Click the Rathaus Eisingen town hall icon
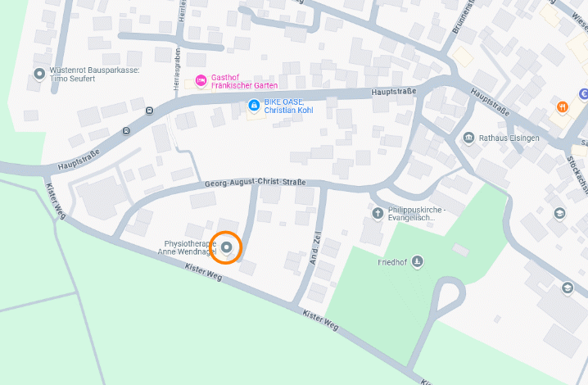 (x=468, y=138)
